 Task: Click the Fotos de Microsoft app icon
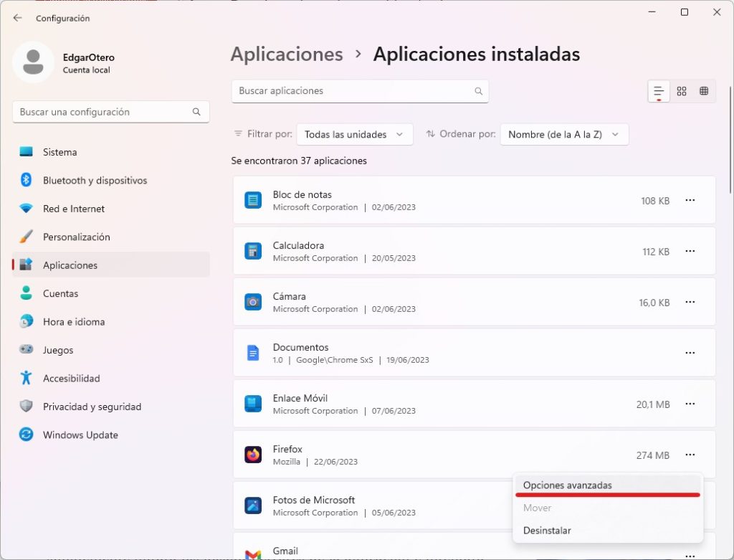[253, 506]
